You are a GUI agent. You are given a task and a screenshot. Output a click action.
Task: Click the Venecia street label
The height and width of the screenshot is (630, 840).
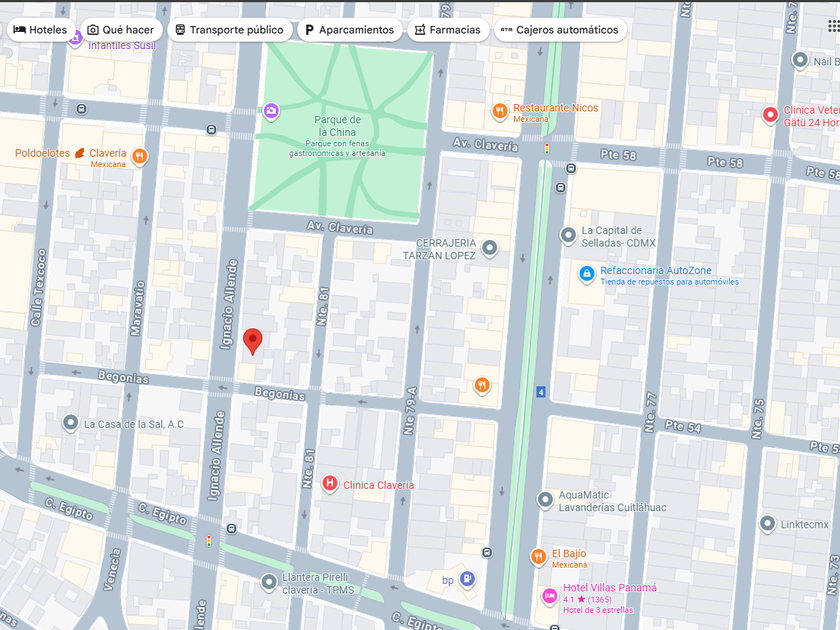(112, 569)
